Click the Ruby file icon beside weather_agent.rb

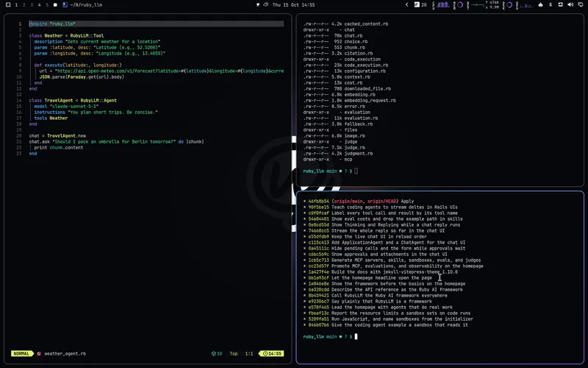39,354
